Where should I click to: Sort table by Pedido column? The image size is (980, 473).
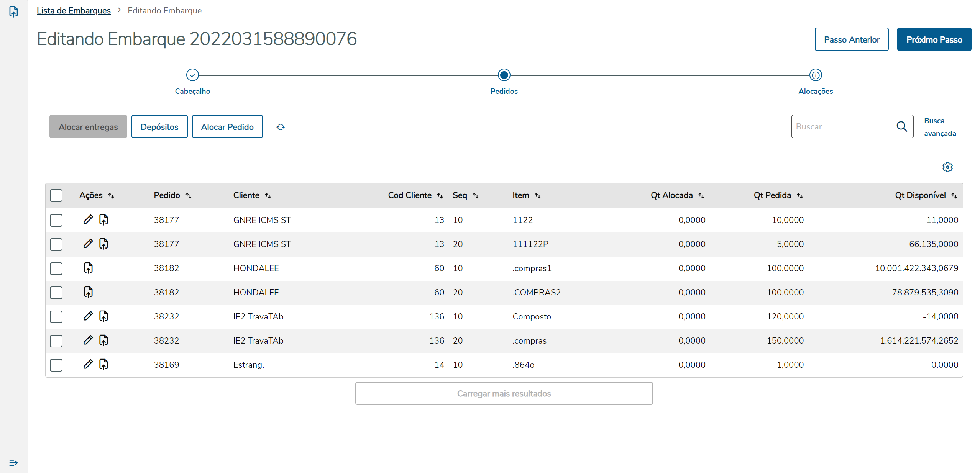click(188, 195)
